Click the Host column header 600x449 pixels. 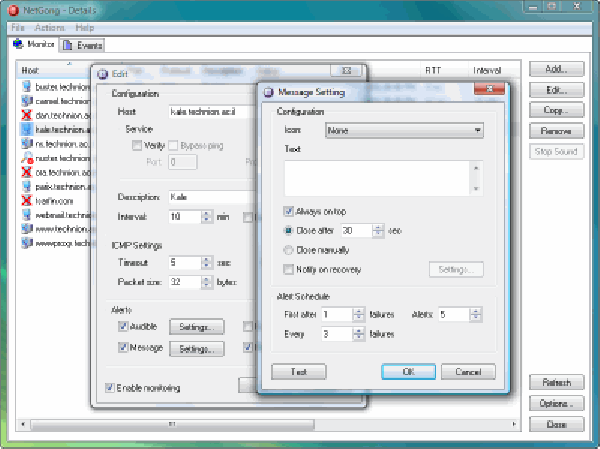pyautogui.click(x=54, y=70)
